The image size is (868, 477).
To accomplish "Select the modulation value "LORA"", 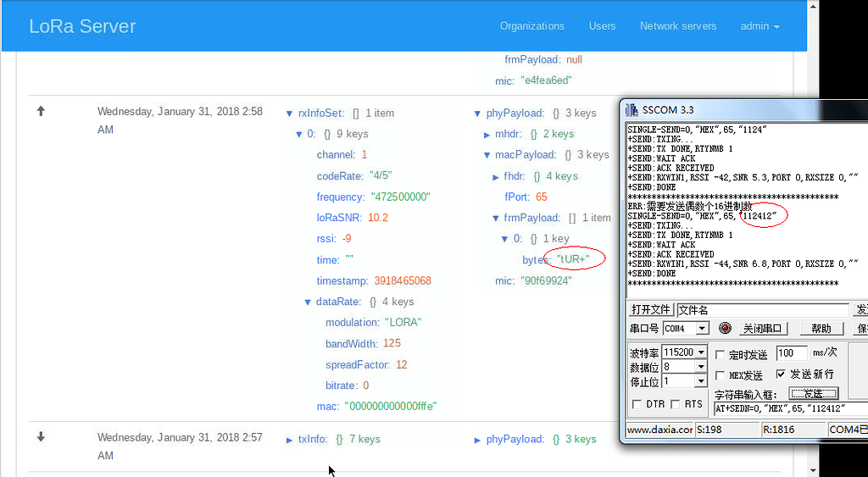I will click(403, 323).
